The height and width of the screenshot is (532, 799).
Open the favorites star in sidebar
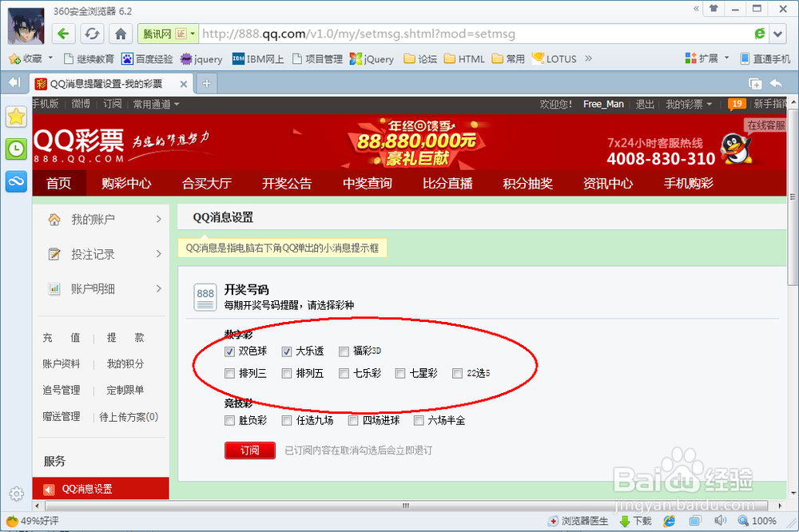tap(16, 117)
